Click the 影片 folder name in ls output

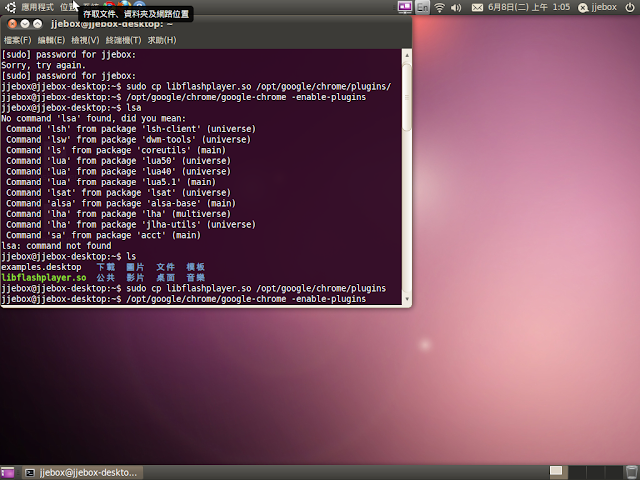tap(135, 278)
